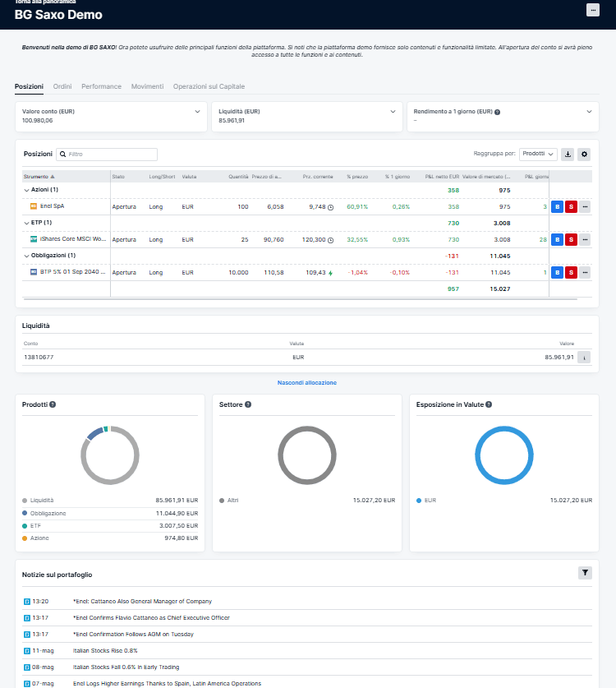Expand the Valore conto (EUR) card
The width and height of the screenshot is (616, 688).
coord(197,112)
